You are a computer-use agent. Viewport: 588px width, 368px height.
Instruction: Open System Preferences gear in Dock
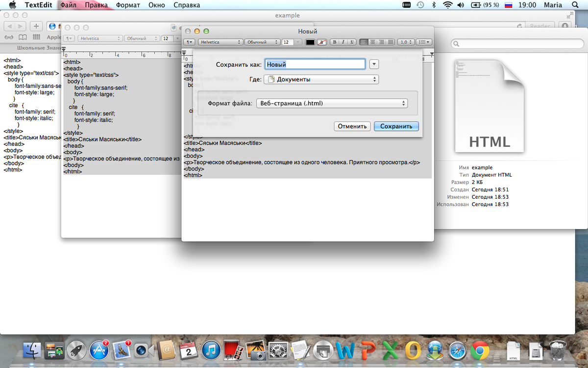coord(278,350)
